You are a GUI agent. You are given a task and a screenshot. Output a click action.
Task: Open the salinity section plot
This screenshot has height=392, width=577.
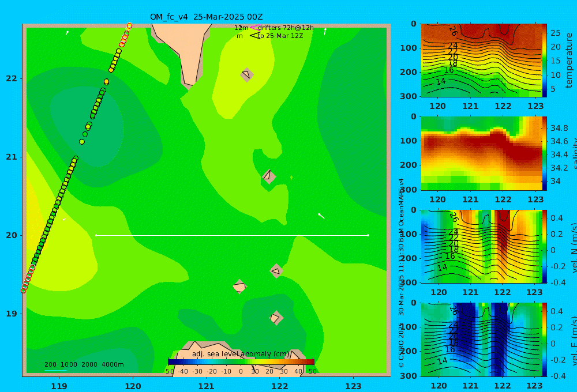pos(481,153)
